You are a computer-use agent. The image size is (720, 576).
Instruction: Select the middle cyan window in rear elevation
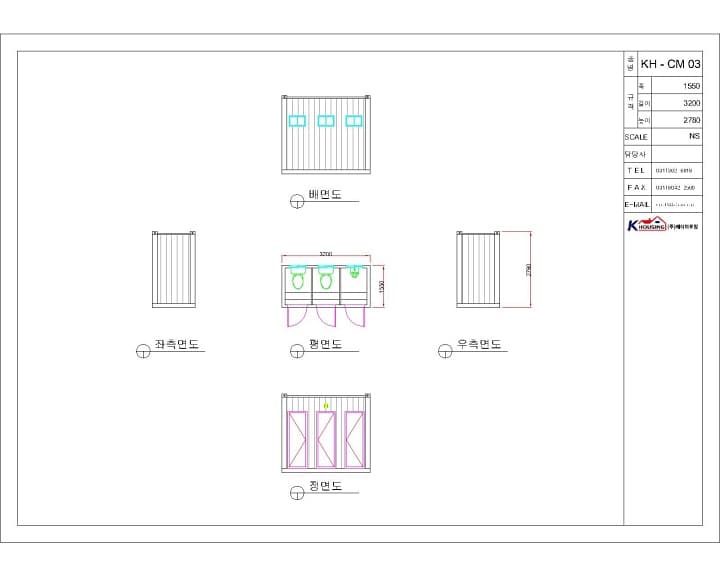[x=326, y=121]
